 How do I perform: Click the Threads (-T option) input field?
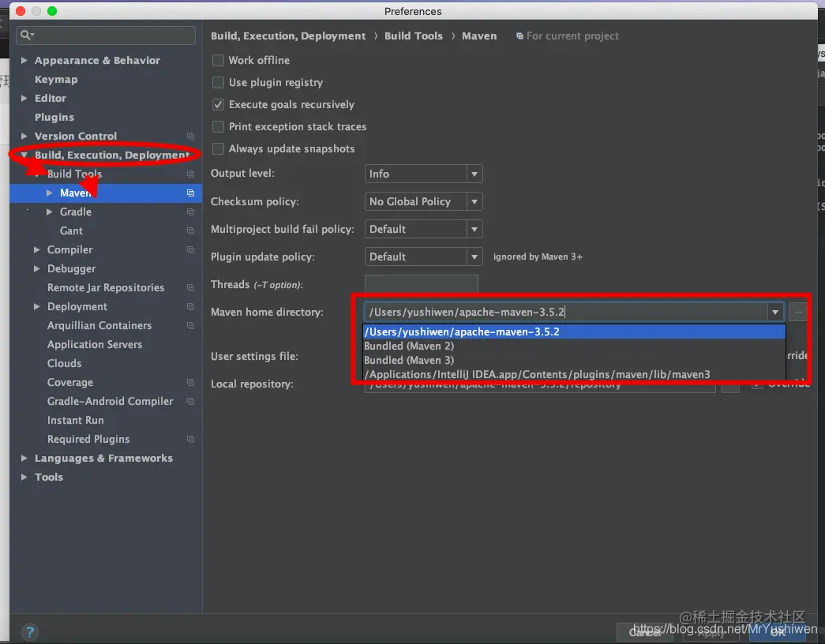click(x=422, y=284)
